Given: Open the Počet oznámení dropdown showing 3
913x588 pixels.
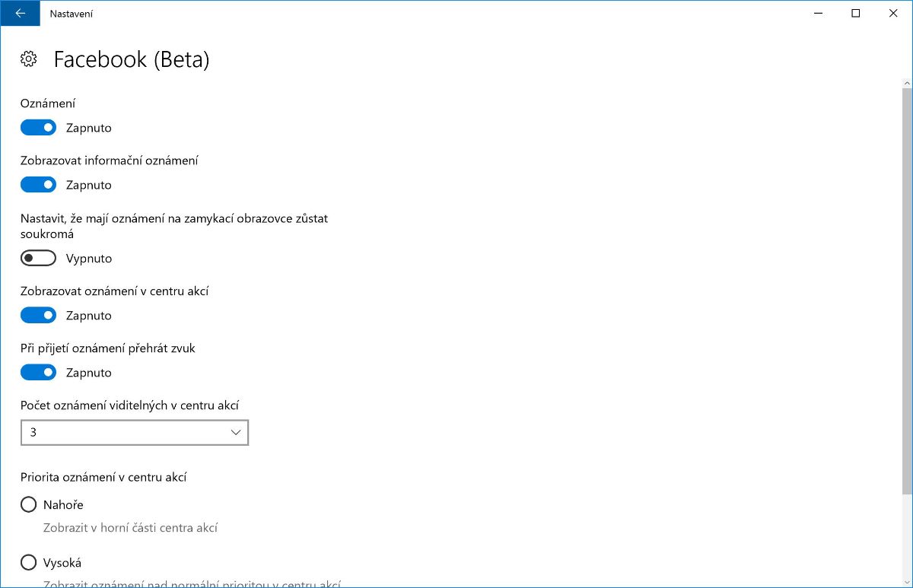Looking at the screenshot, I should tap(135, 433).
